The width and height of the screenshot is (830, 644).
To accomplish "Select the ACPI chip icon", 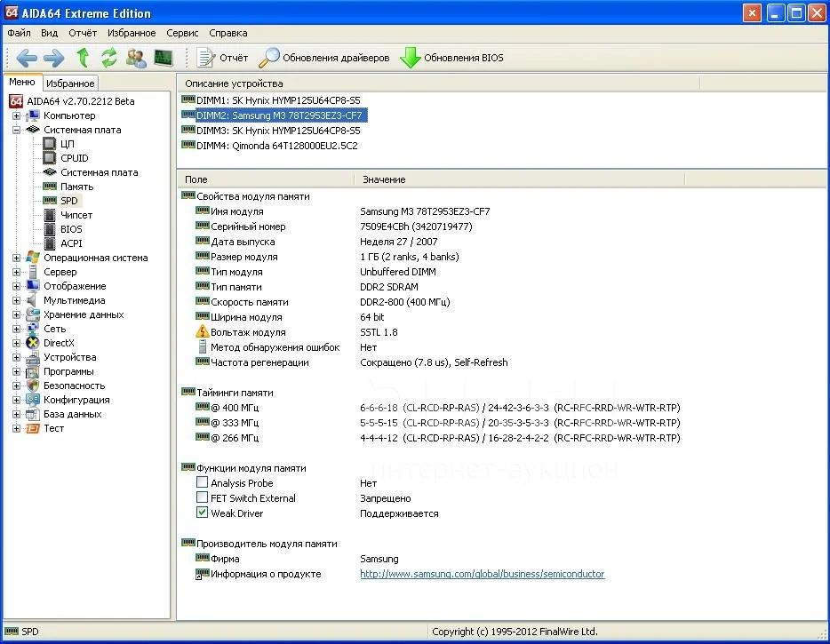I will coord(50,243).
